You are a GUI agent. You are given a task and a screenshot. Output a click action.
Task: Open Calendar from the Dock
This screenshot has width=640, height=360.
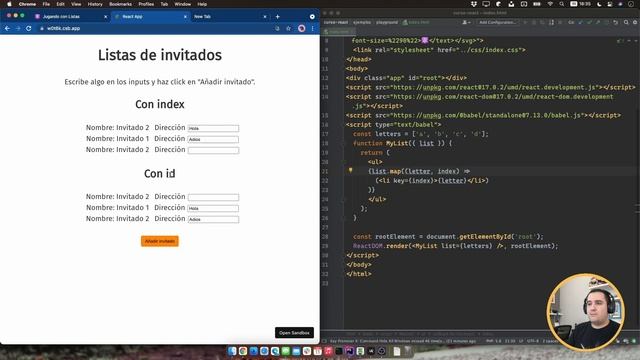pos(318,351)
